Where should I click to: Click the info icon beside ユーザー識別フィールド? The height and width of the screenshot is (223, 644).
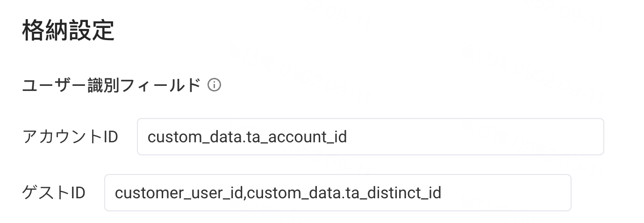(x=214, y=85)
